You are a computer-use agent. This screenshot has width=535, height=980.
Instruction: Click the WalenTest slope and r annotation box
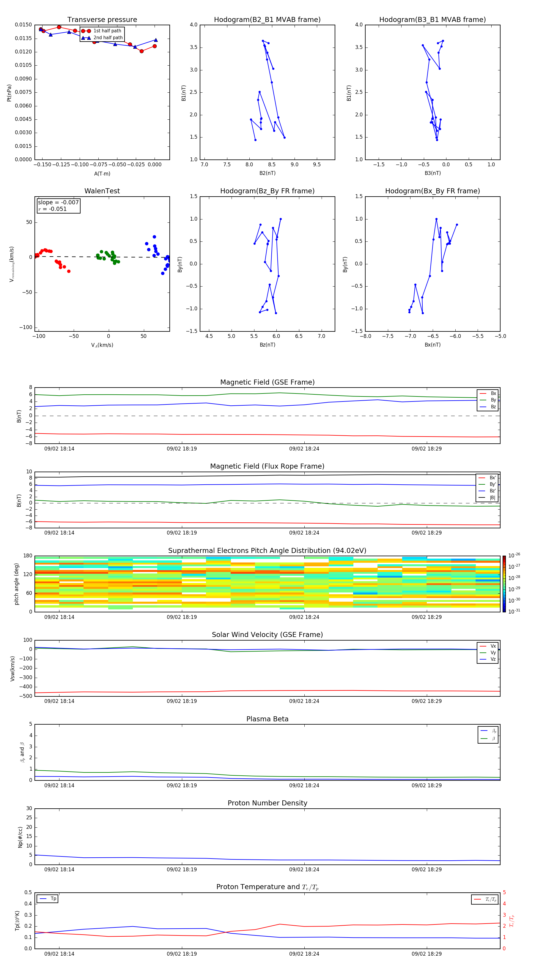click(58, 206)
